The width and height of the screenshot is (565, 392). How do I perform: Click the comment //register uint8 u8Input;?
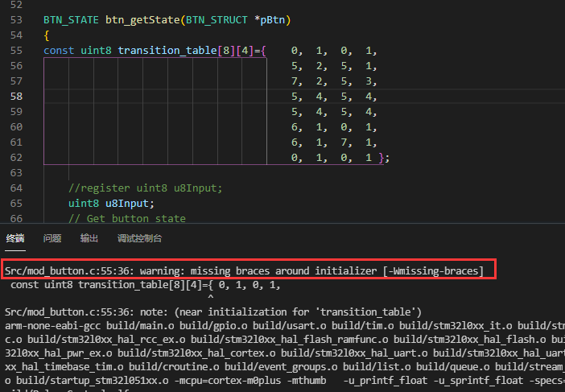(x=146, y=188)
